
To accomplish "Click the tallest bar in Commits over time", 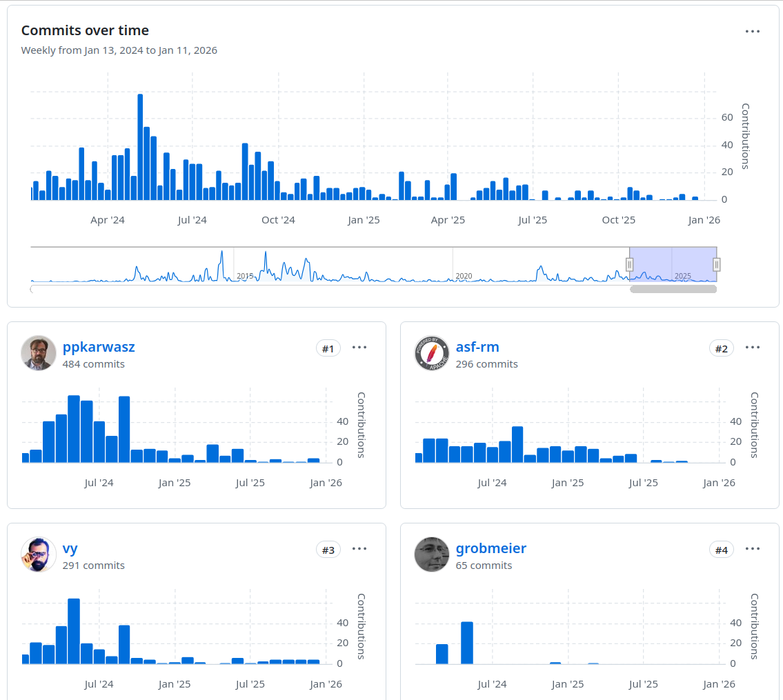I will pos(140,147).
